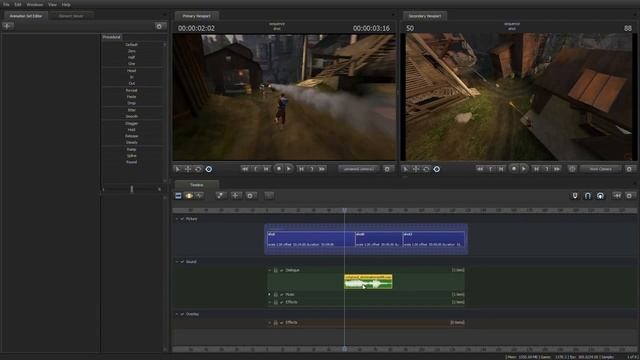Toggle timeline headphones audio icon
The image size is (640, 360).
pos(600,196)
